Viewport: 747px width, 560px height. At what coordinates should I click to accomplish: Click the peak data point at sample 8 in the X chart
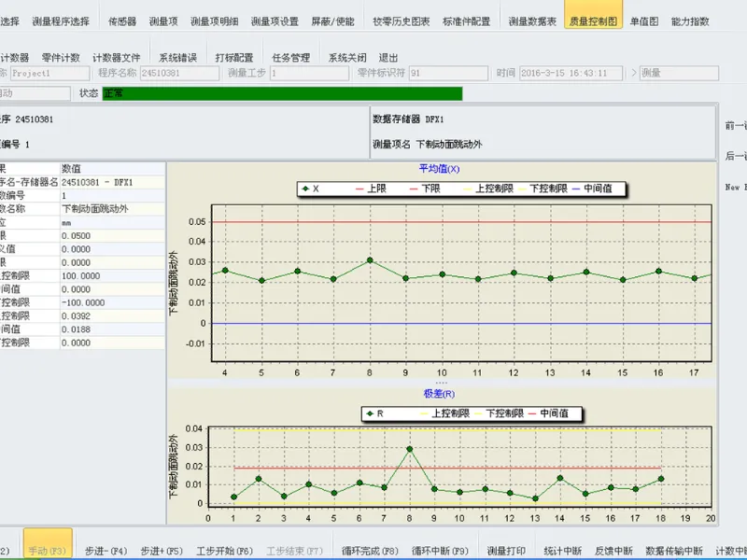[370, 260]
